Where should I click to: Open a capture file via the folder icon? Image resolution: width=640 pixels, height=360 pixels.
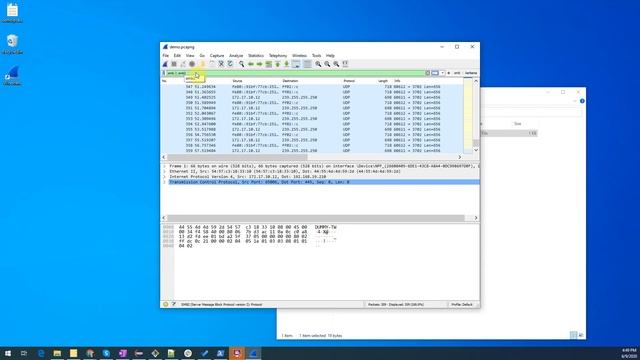[202, 64]
